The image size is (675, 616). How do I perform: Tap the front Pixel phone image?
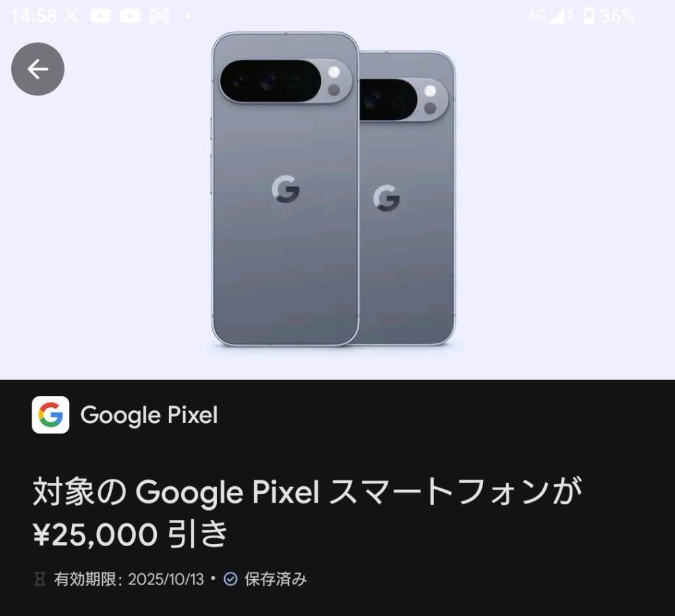(285, 189)
